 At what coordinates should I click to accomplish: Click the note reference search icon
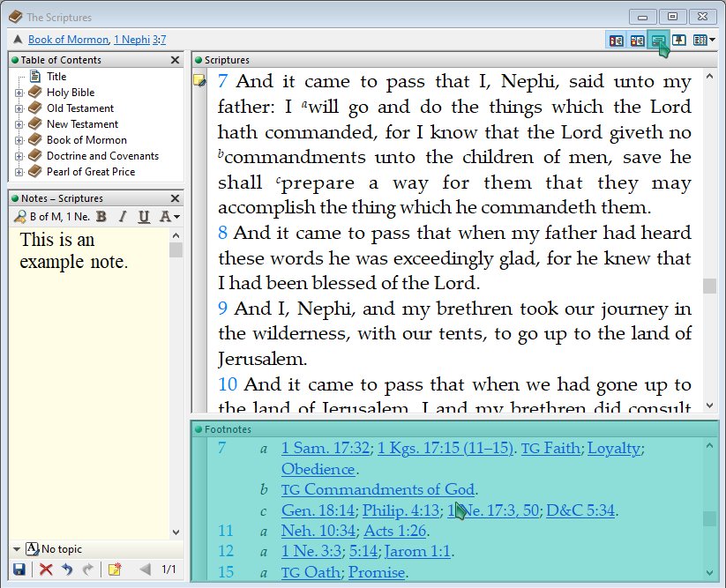click(x=20, y=217)
